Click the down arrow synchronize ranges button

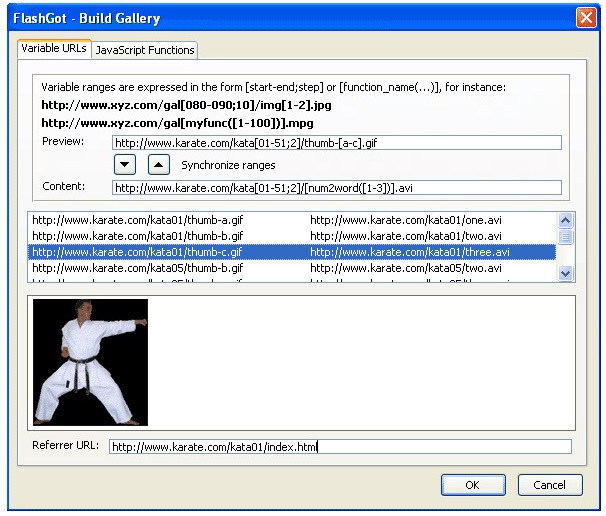pos(124,165)
